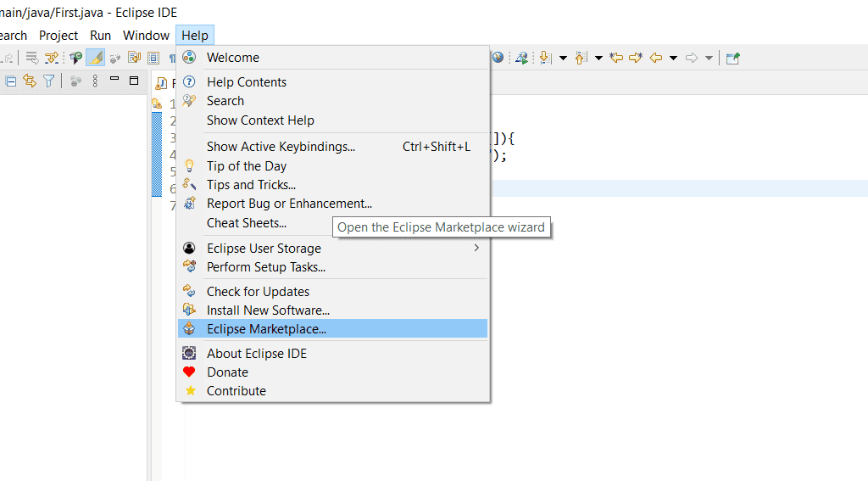Click the Tips and Tricks icon
The height and width of the screenshot is (481, 868).
189,184
